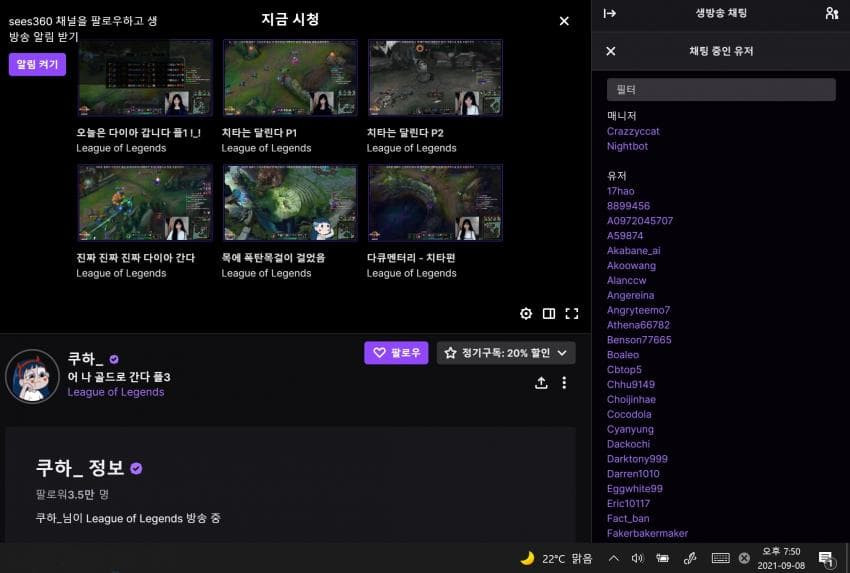This screenshot has width=850, height=573.
Task: Open video thumbnail 목에 폭탄목걸이 걸었음
Action: click(290, 203)
